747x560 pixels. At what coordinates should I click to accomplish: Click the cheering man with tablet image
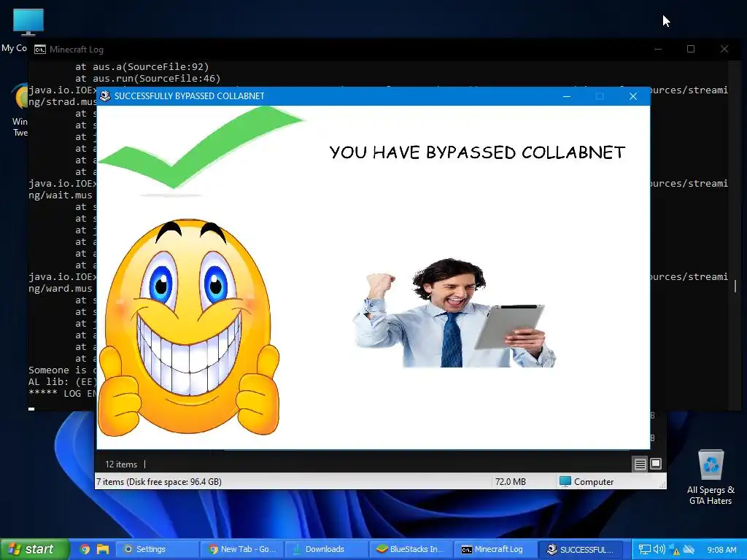[454, 313]
